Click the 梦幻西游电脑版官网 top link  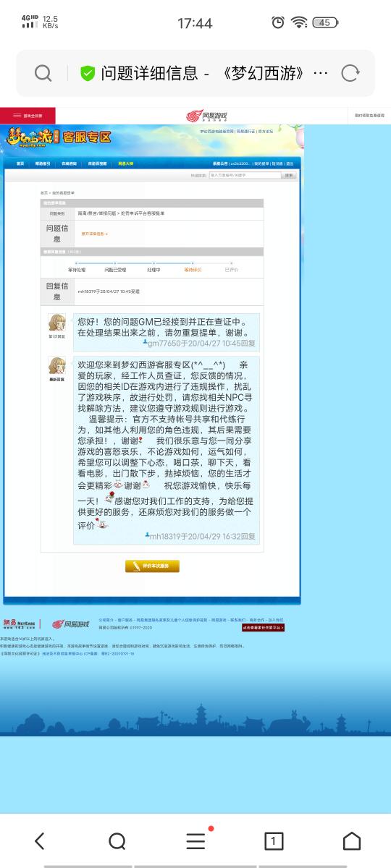216,132
